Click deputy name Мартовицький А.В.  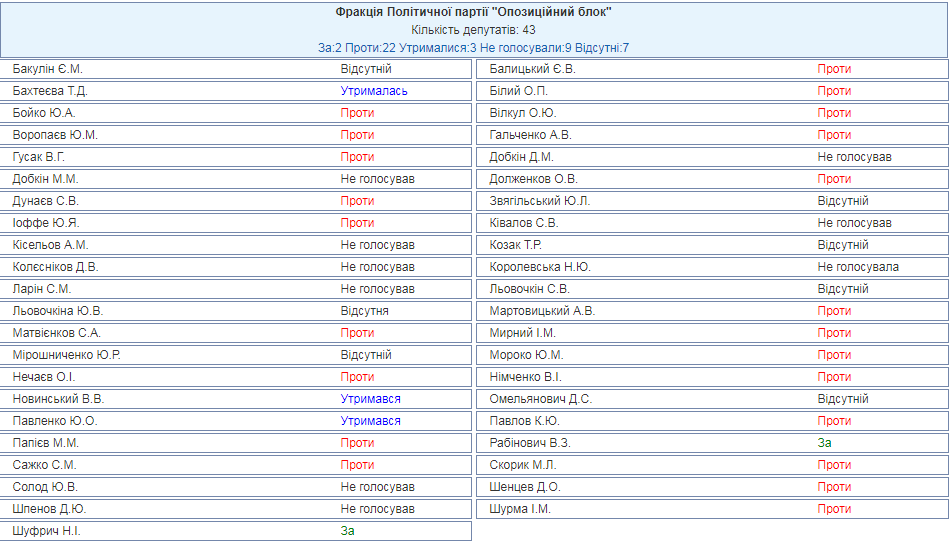point(542,311)
